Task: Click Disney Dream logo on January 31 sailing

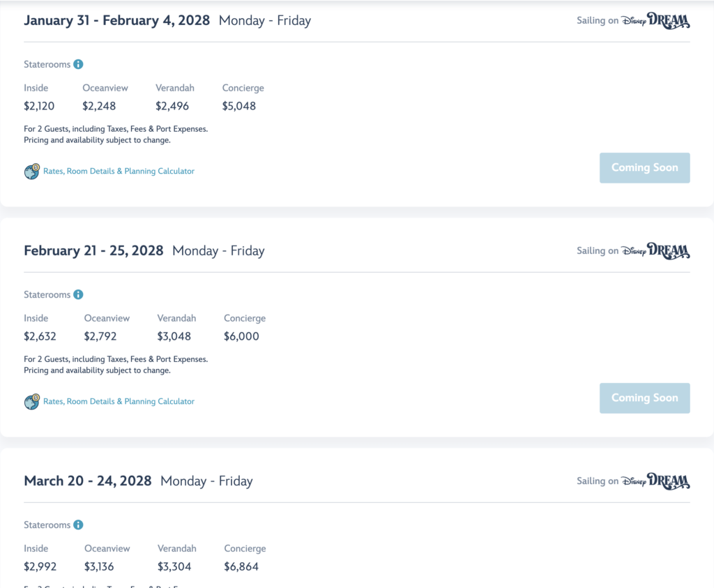Action: tap(655, 20)
